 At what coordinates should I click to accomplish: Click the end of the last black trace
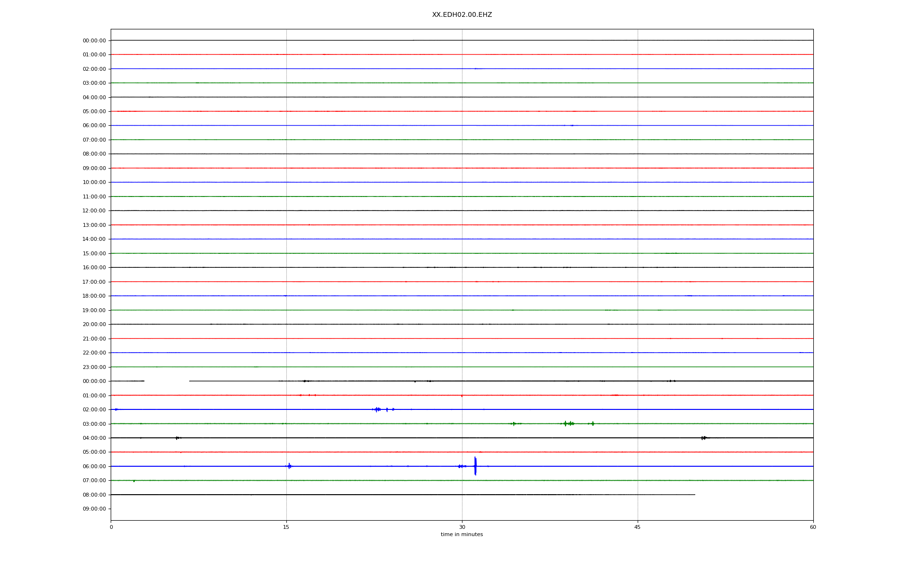pyautogui.click(x=694, y=495)
